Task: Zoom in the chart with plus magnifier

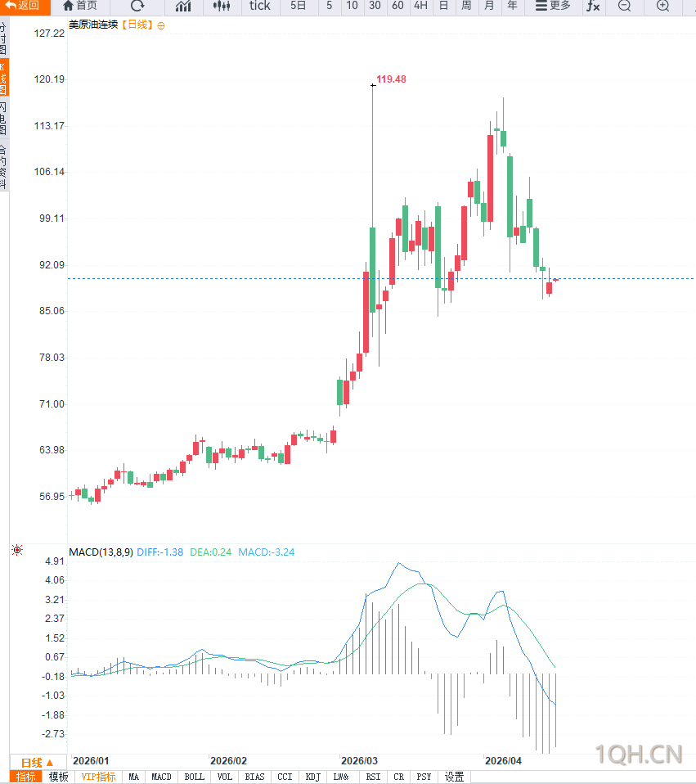Action: pyautogui.click(x=662, y=6)
